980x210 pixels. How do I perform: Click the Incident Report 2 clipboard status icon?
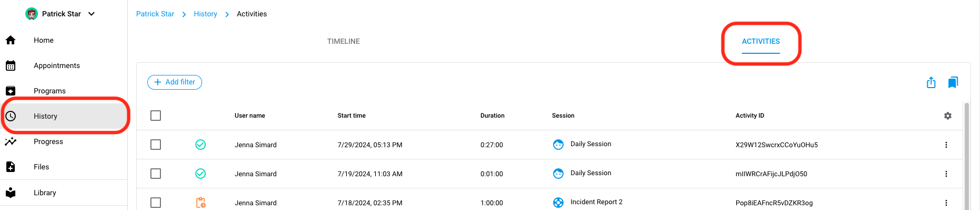(201, 203)
